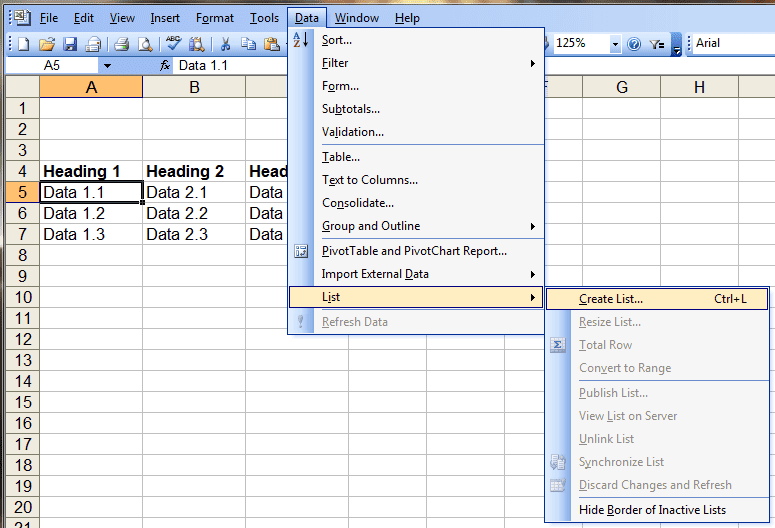Expand the Name Box dropdown arrow
775x528 pixels.
(107, 66)
